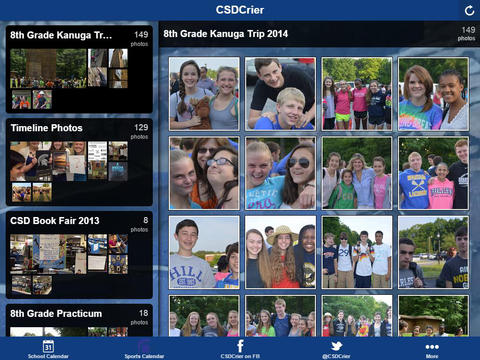Open photo of girl wearing sunglasses
The image size is (480, 360).
tap(280, 173)
